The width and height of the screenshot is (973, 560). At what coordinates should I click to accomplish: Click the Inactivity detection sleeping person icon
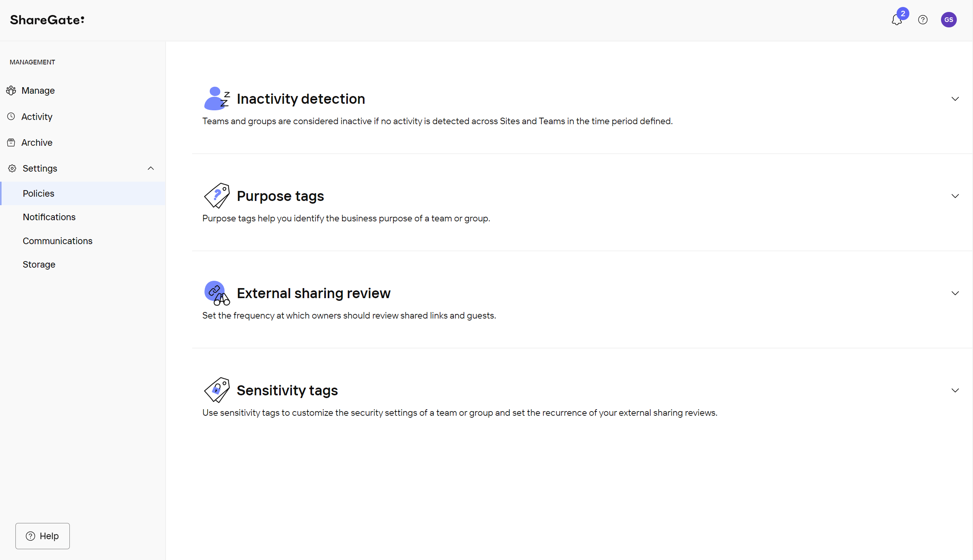pyautogui.click(x=217, y=98)
